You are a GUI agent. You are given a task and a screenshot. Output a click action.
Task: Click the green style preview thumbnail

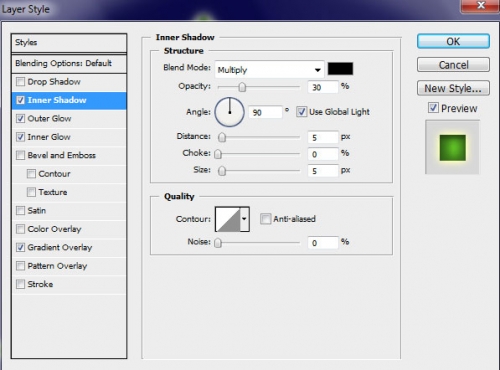(452, 147)
